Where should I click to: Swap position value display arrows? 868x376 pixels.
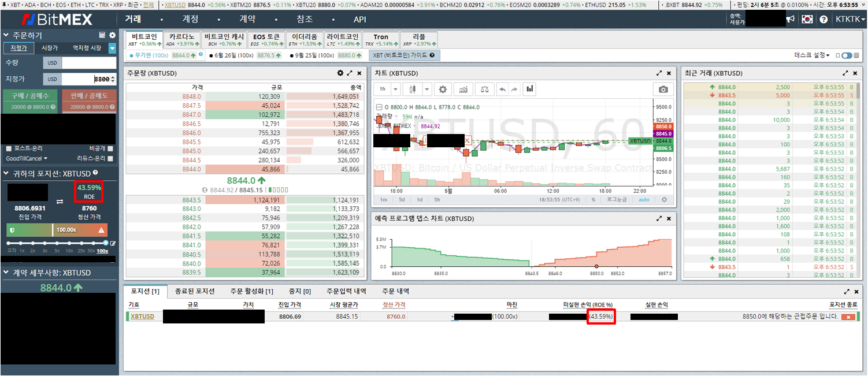coord(59,201)
